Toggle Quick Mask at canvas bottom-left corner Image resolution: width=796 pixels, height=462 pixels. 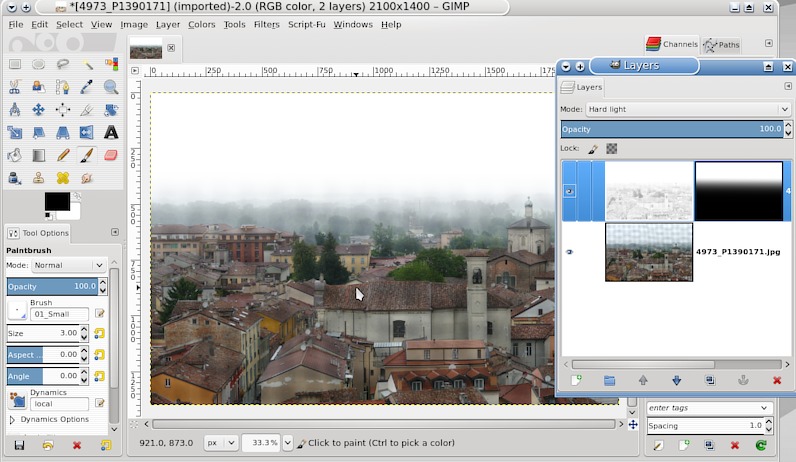pyautogui.click(x=134, y=424)
